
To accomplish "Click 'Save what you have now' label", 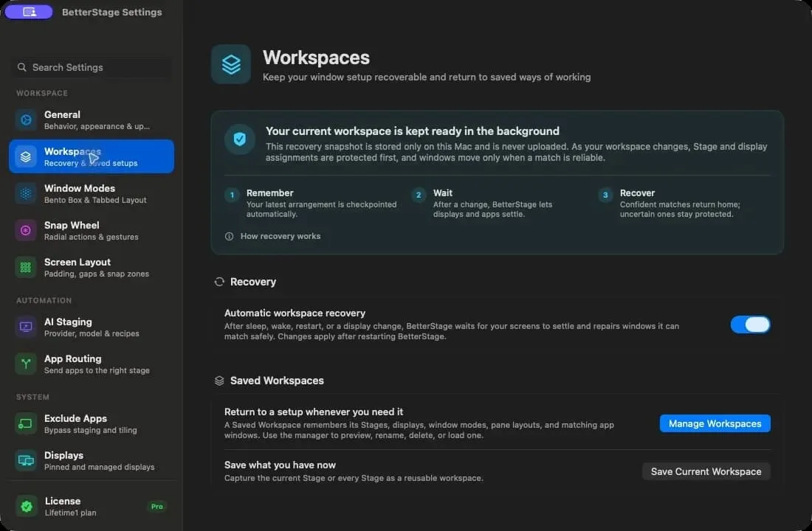I will pos(280,465).
